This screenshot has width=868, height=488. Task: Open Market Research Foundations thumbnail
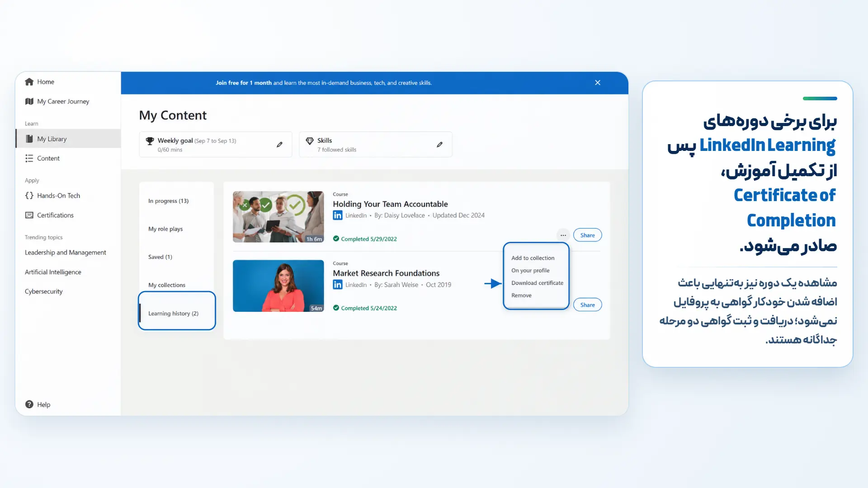coord(278,286)
